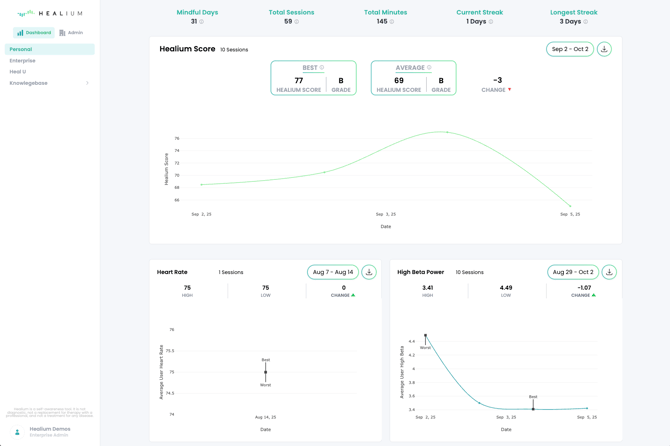Switch to the Admin tab
The height and width of the screenshot is (446, 670).
pos(71,33)
